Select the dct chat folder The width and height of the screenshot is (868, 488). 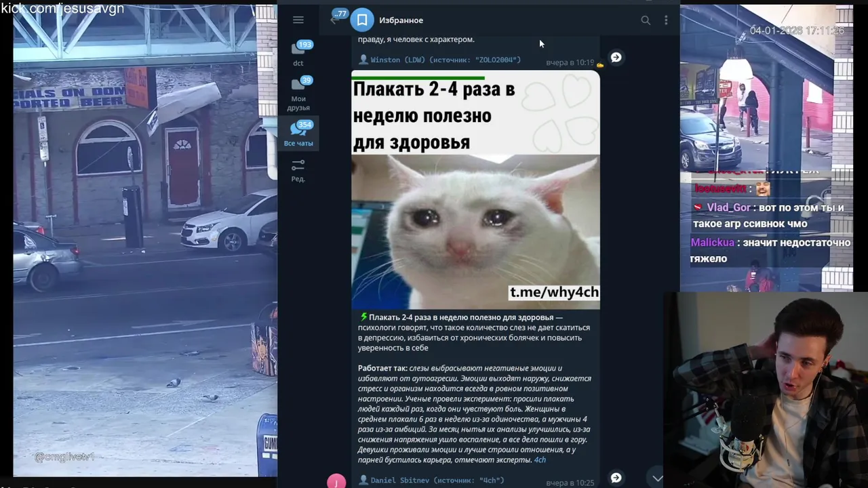click(x=298, y=53)
